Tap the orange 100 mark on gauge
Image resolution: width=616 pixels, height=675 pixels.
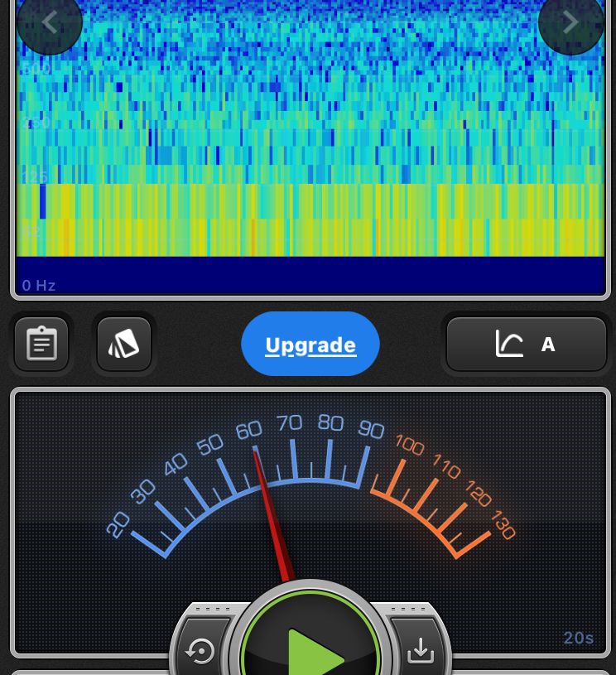pos(409,445)
